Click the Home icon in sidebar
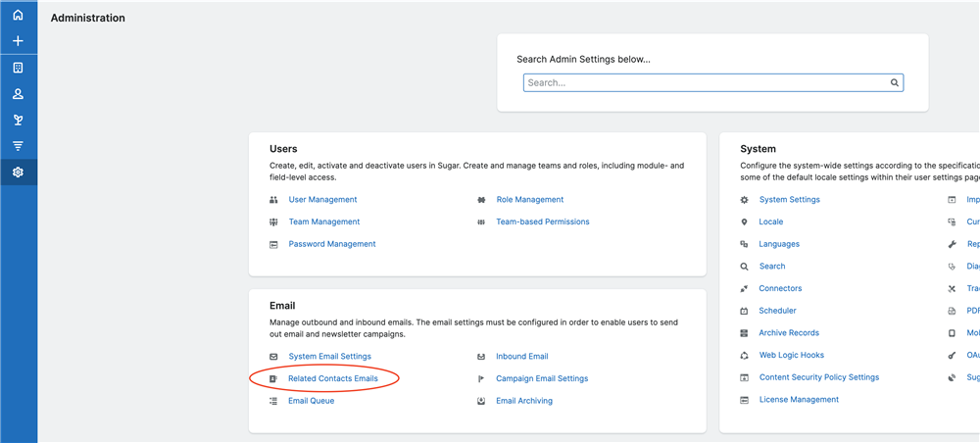This screenshot has height=443, width=980. 18,15
